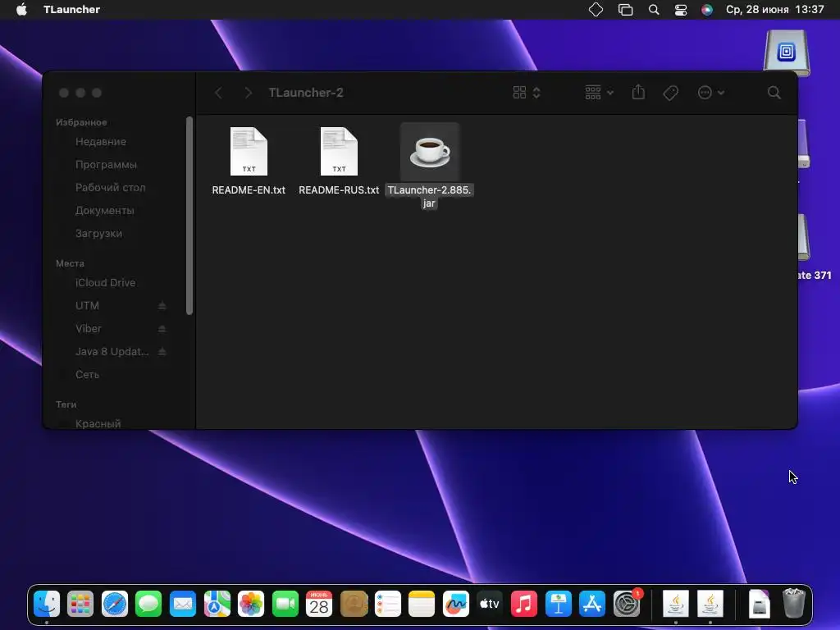Image resolution: width=840 pixels, height=630 pixels.
Task: Open Freeform from the Dock
Action: [456, 604]
